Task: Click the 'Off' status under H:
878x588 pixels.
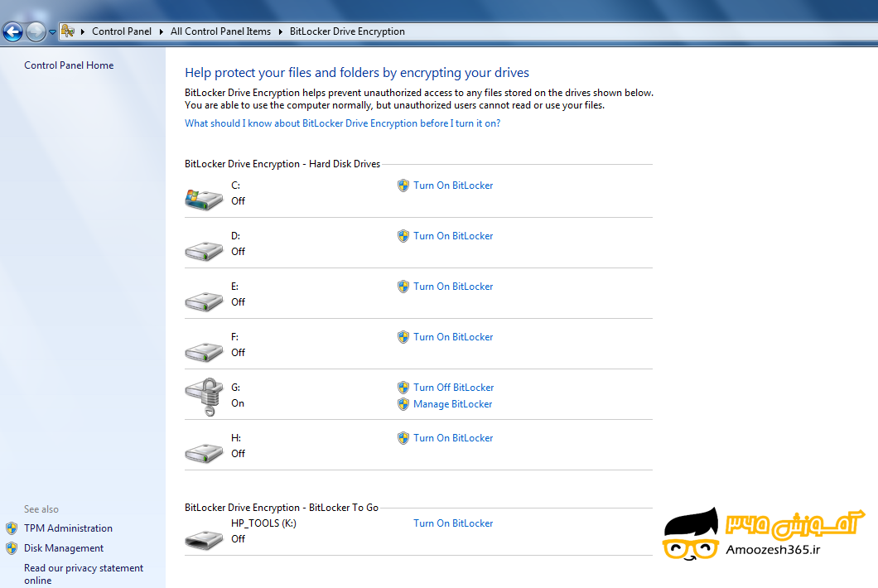Action: click(x=239, y=454)
